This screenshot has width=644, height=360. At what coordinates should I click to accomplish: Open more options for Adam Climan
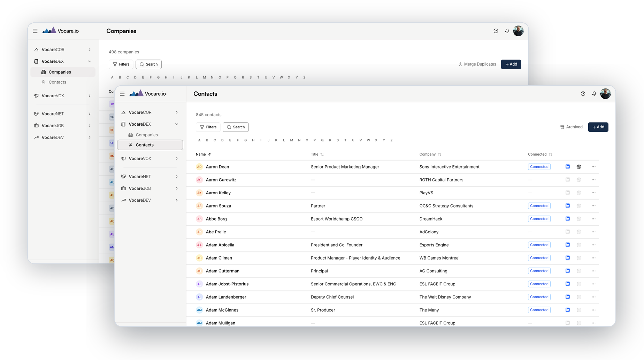pos(593,258)
